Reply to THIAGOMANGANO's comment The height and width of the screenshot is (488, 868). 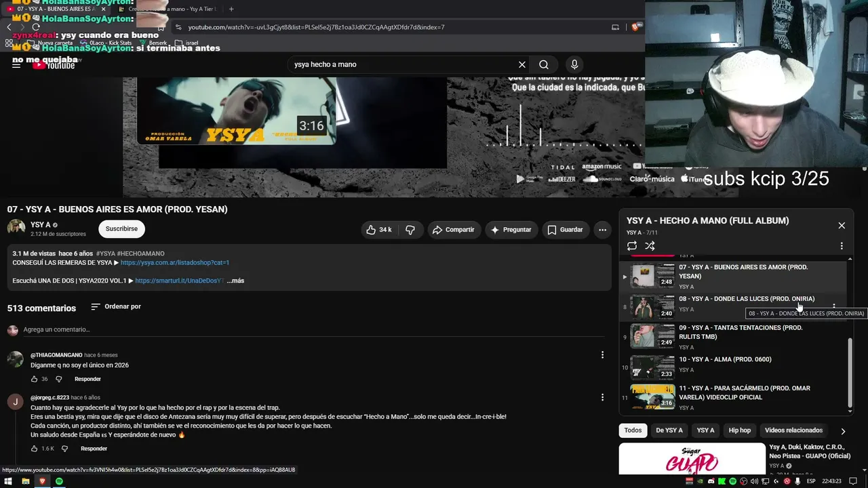(x=87, y=379)
